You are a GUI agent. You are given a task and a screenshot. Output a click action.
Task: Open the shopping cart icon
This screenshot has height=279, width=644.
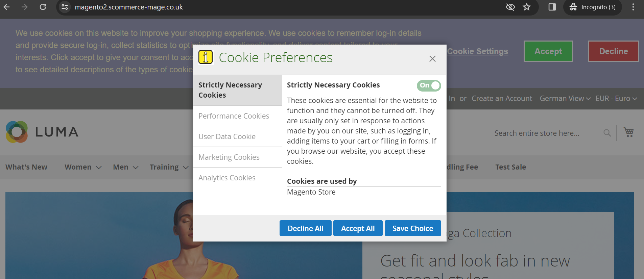(x=628, y=132)
